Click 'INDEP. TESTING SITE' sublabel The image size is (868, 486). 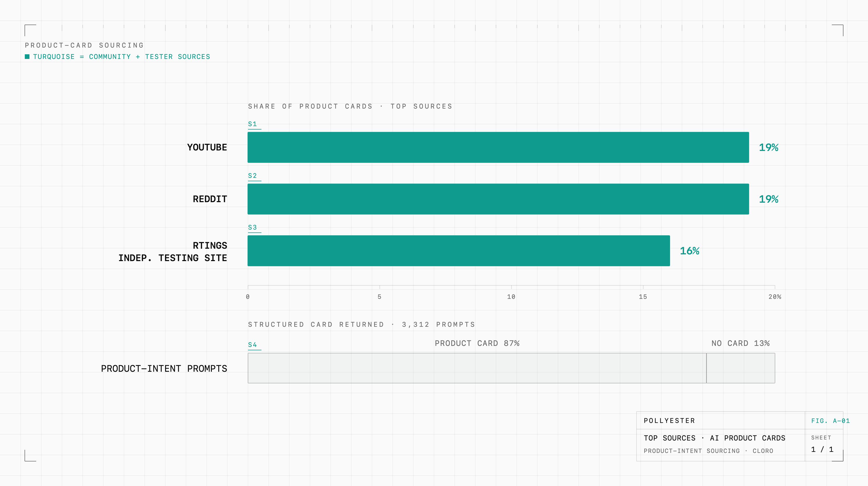[x=173, y=258]
